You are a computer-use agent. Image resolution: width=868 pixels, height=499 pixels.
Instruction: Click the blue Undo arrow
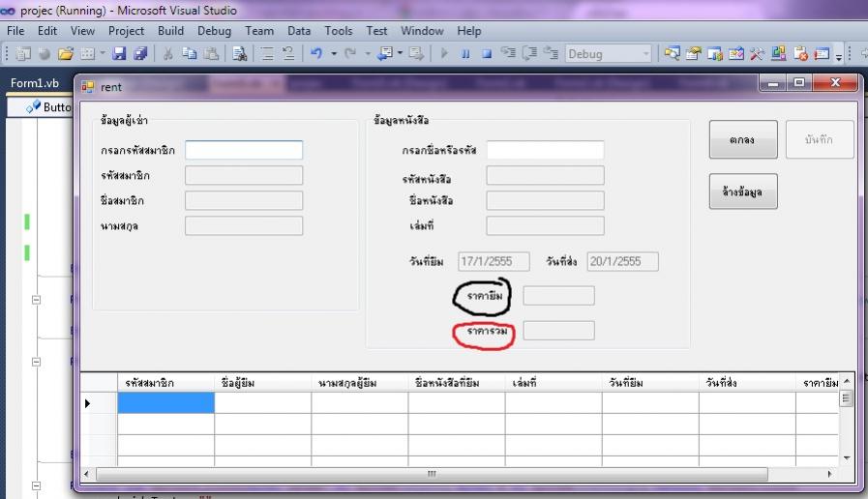coord(316,53)
